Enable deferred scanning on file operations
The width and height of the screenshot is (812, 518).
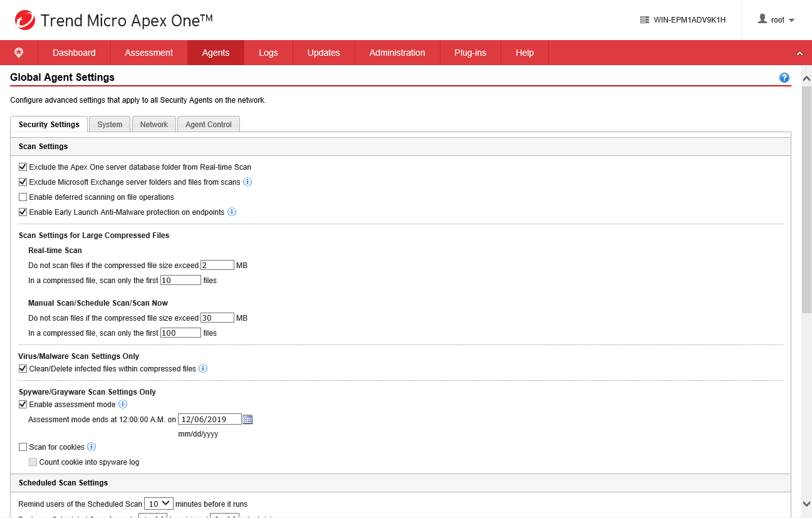coord(23,197)
